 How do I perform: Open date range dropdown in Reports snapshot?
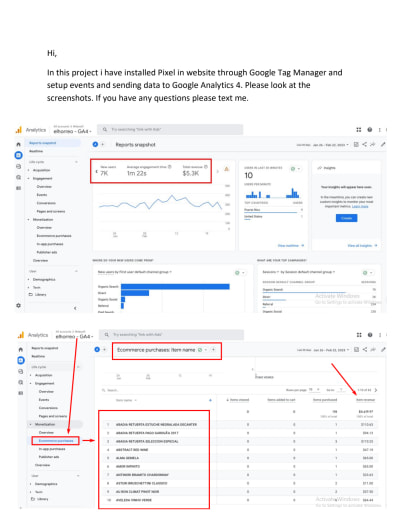tap(323, 145)
